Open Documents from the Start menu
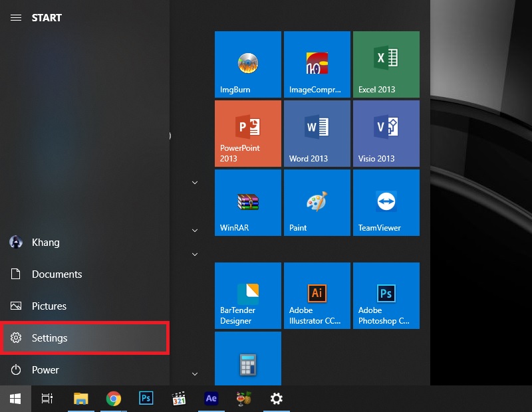Screen dimensions: 532x412 tap(84, 274)
